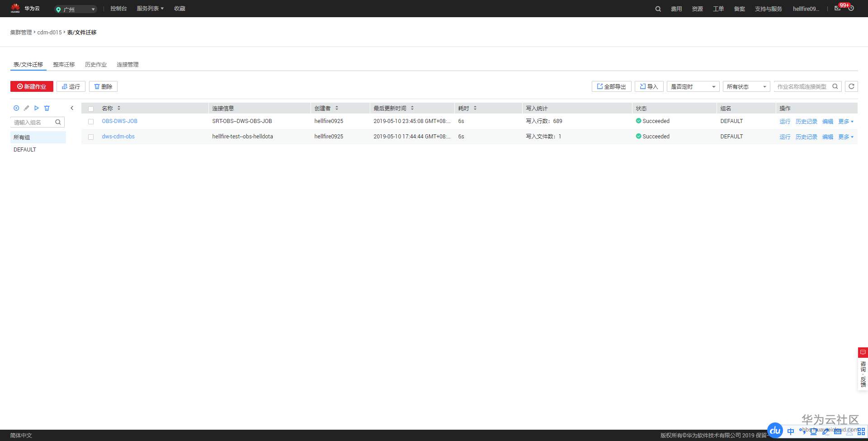Open 支持与服务 in the top bar
The width and height of the screenshot is (868, 441).
[769, 9]
